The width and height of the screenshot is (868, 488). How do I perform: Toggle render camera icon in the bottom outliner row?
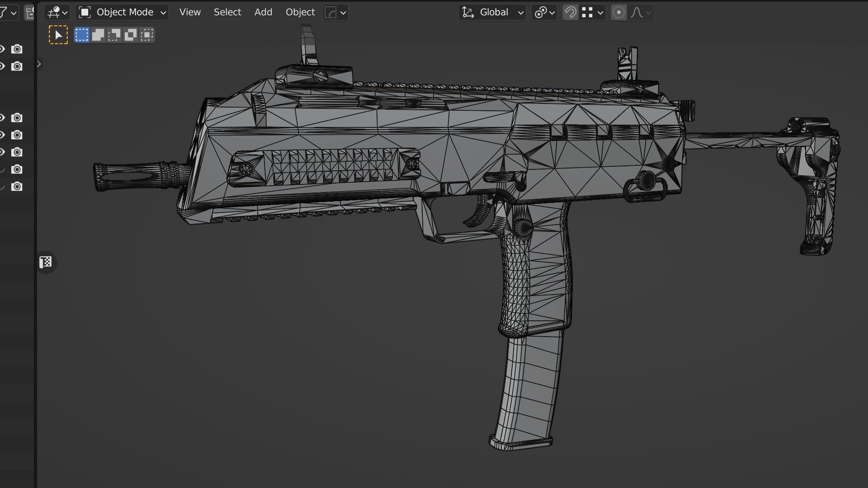tap(17, 186)
